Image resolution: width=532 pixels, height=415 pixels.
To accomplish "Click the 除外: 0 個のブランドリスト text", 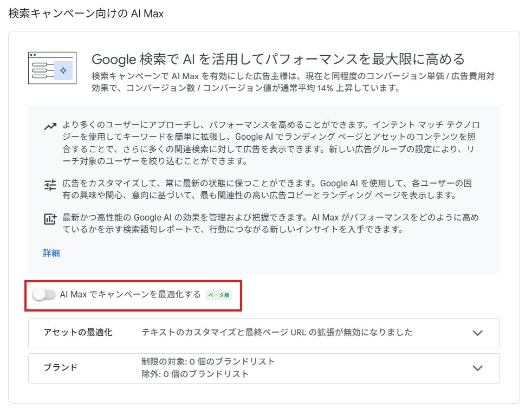I will click(x=195, y=374).
